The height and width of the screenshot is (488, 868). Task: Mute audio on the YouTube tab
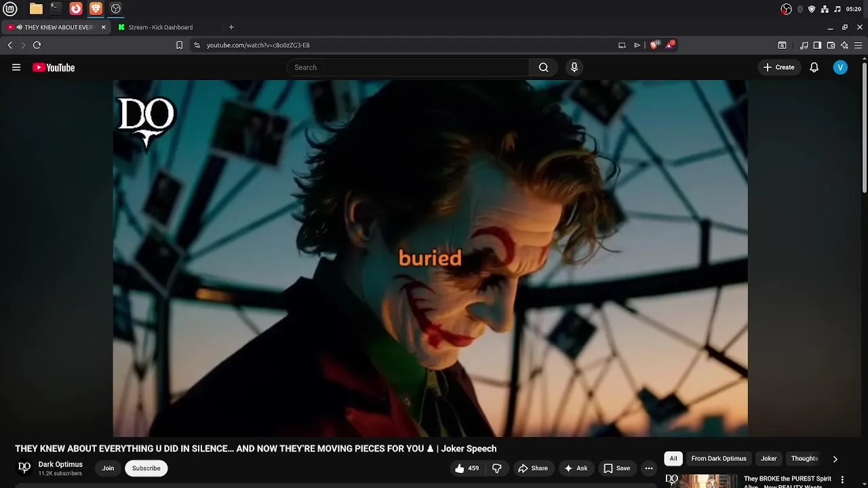pyautogui.click(x=19, y=27)
